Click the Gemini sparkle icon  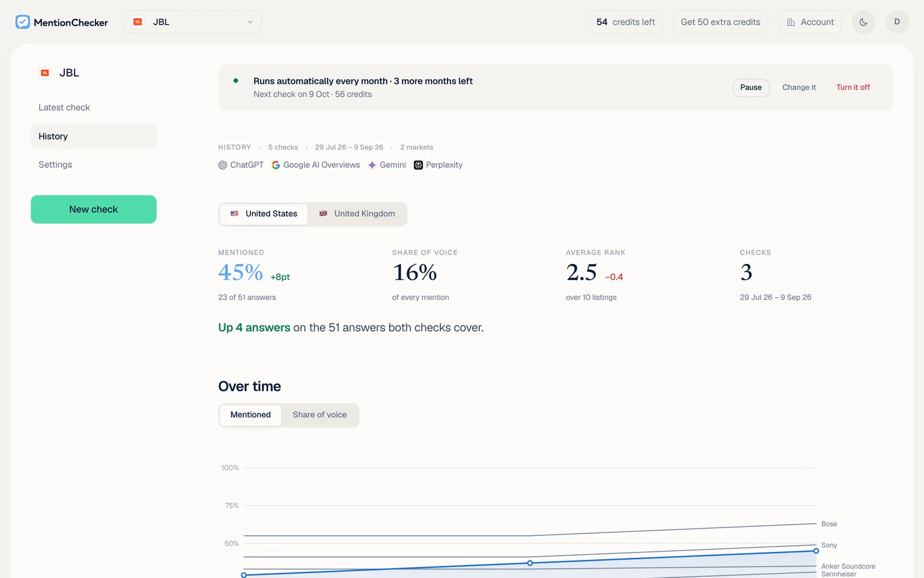point(372,165)
